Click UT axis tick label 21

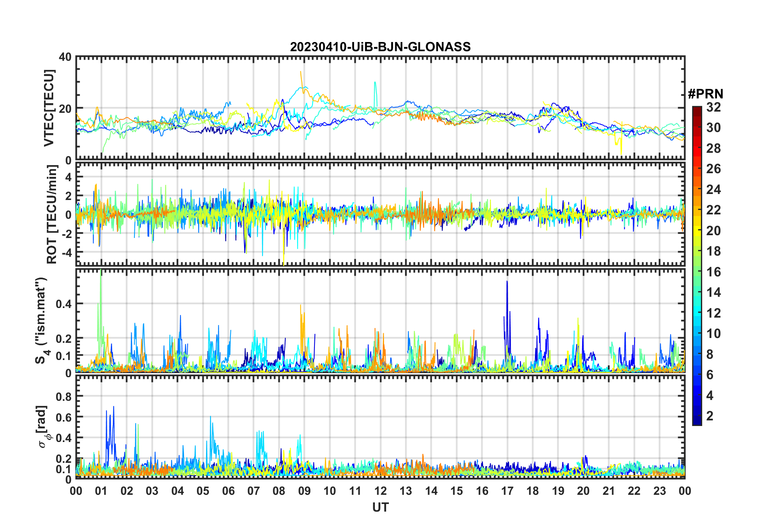(x=609, y=491)
